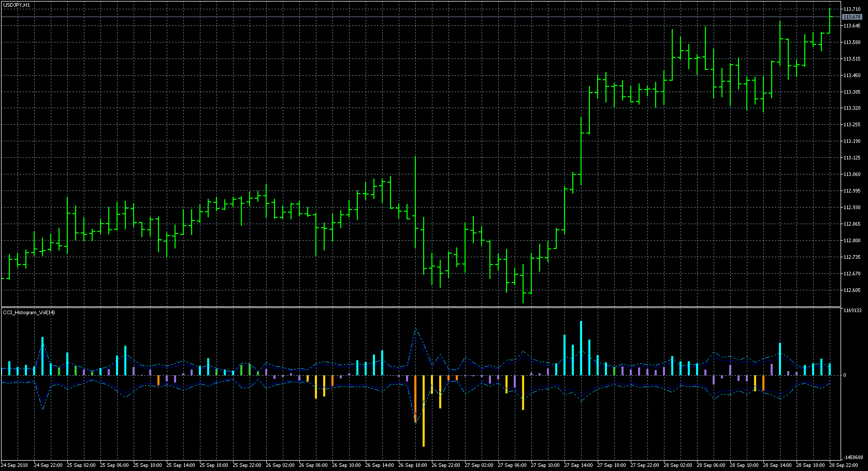Click the 28 Sep 22:00 time label
Viewport: 868px width, 471px height.
pos(844,465)
